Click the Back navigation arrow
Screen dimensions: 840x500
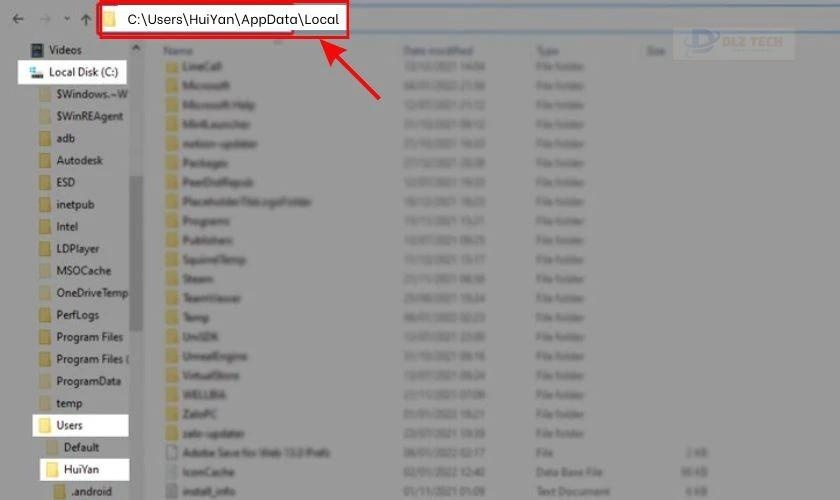pyautogui.click(x=18, y=19)
